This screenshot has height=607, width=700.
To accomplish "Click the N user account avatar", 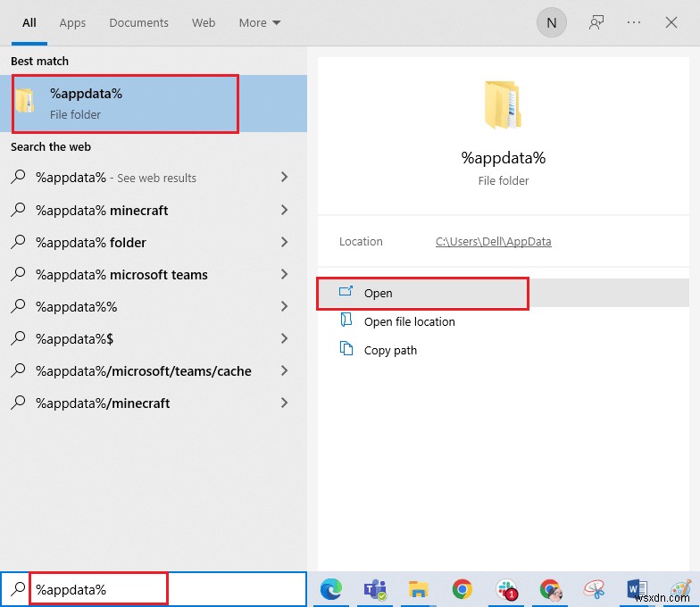I will click(552, 23).
